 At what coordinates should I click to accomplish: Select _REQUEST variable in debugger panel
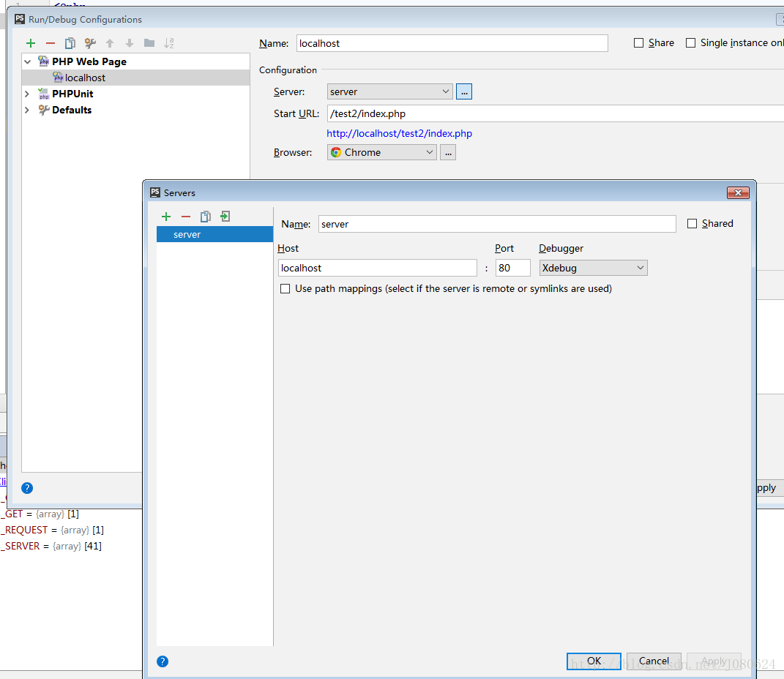point(52,530)
